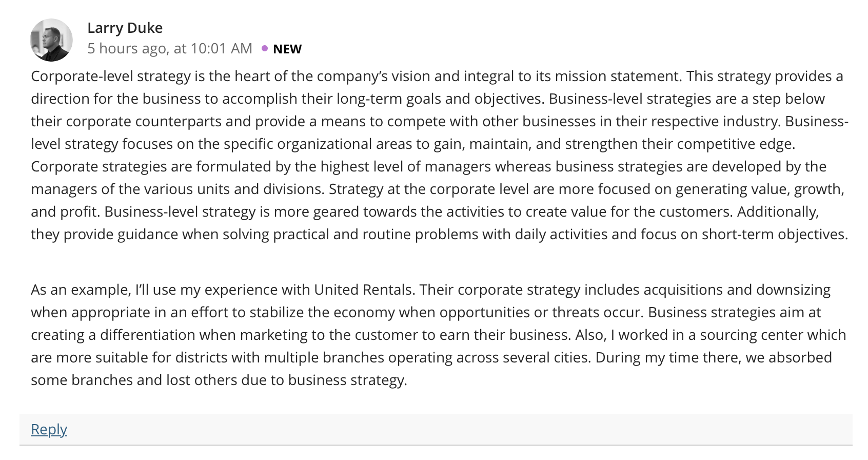Click the post's opening words 'Corporate-level strategy'

point(111,76)
